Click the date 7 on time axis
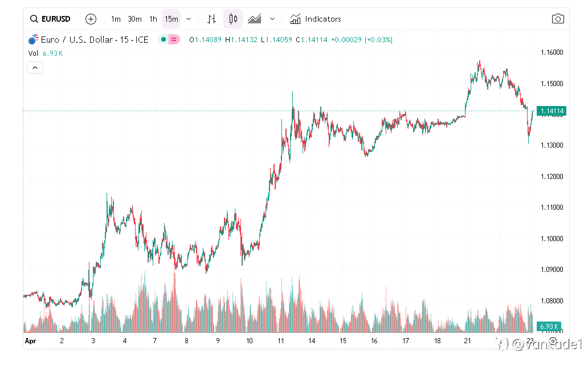The height and width of the screenshot is (366, 588). [x=154, y=341]
